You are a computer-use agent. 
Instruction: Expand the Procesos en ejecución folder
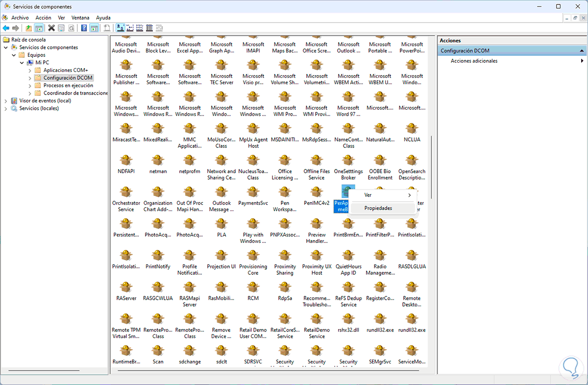coord(30,85)
